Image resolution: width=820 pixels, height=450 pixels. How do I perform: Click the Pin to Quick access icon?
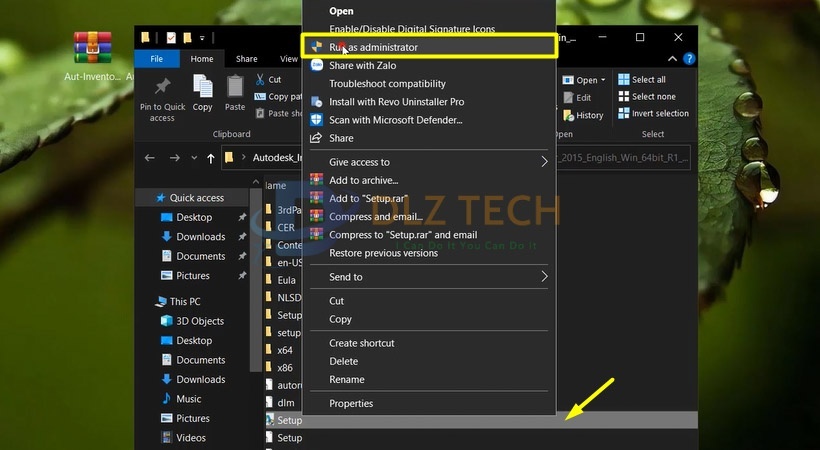[162, 86]
